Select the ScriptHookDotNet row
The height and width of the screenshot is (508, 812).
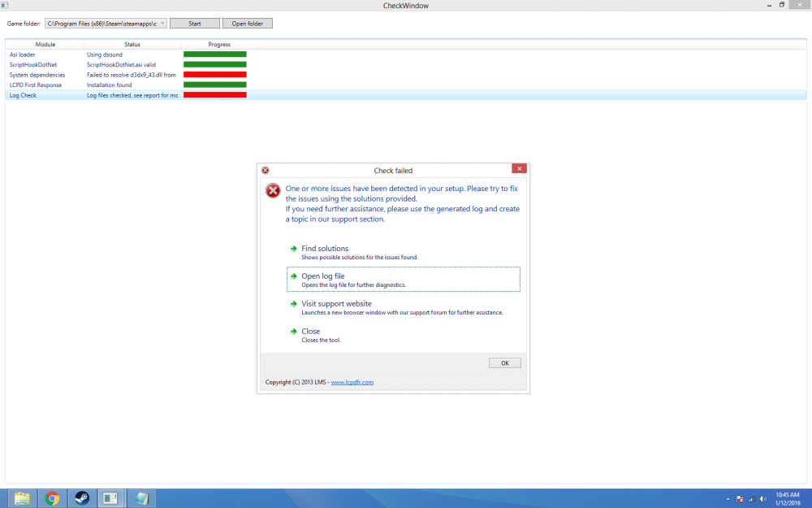[x=405, y=65]
